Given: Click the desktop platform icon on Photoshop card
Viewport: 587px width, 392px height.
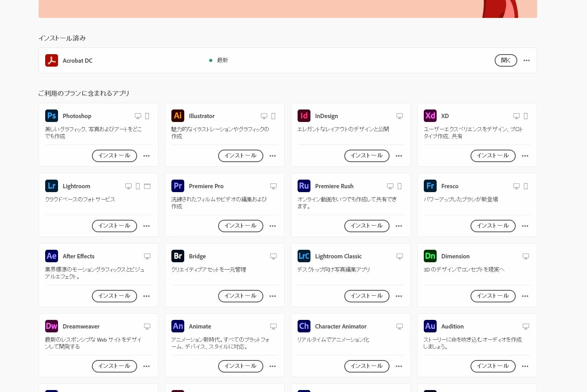Looking at the screenshot, I should click(x=138, y=116).
